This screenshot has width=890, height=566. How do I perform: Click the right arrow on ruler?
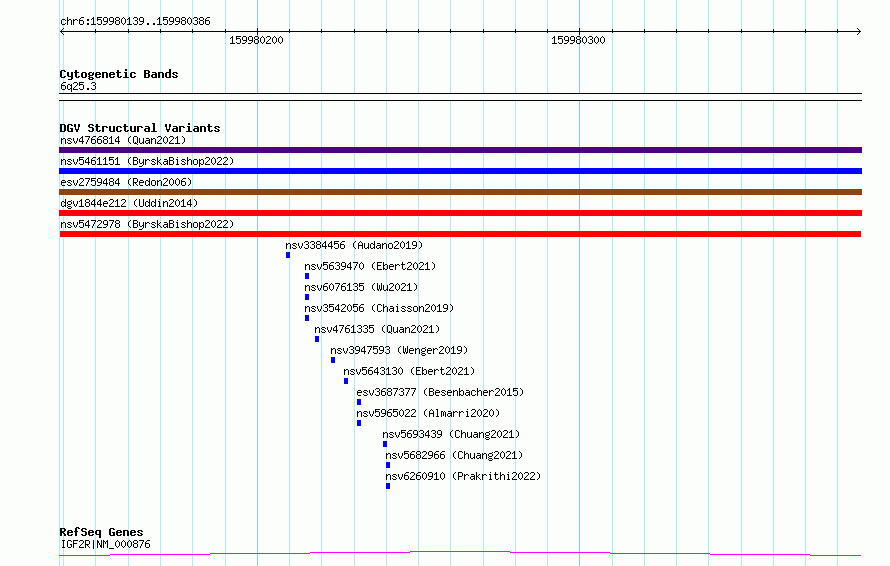pyautogui.click(x=858, y=32)
